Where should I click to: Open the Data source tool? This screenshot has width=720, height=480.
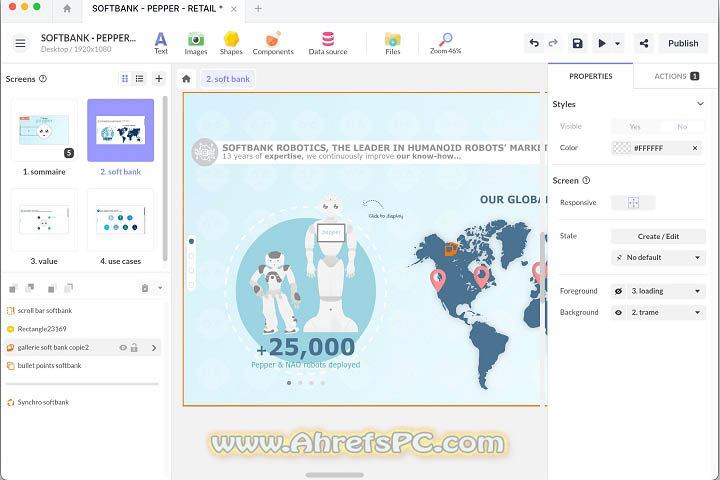(x=328, y=43)
